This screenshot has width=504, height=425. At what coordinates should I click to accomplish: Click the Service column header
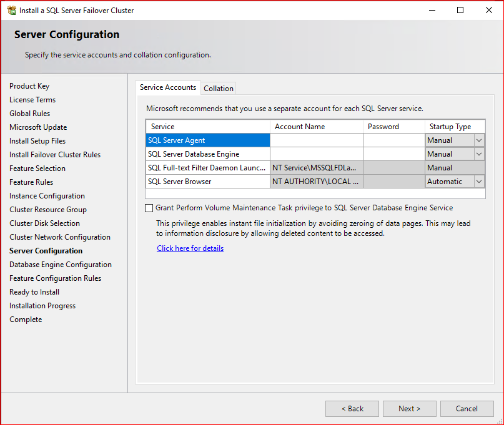208,127
